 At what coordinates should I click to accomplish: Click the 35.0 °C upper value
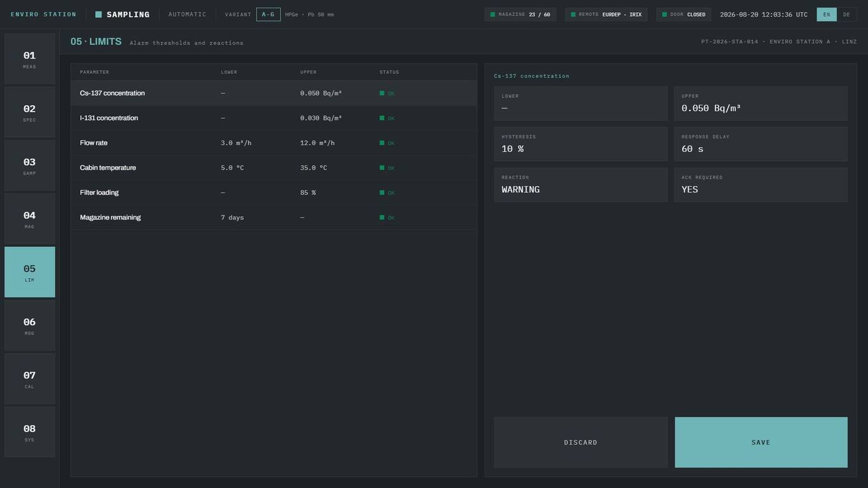pos(313,168)
